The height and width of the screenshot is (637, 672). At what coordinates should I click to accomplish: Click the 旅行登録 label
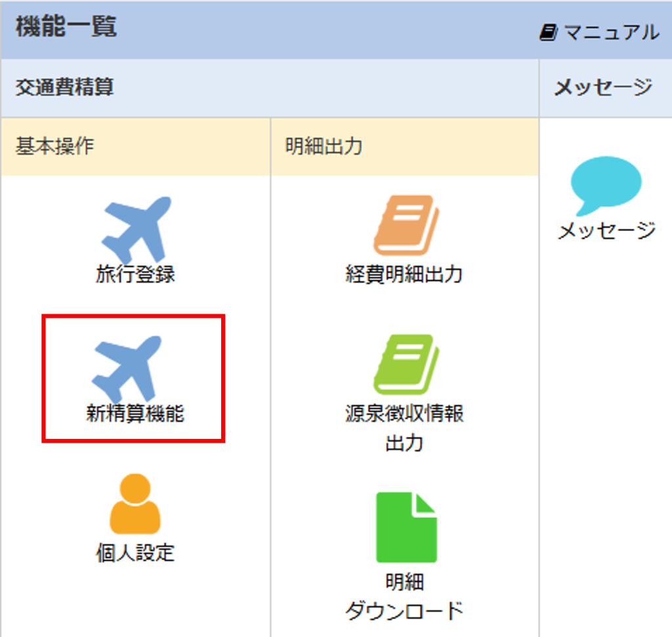[x=135, y=274]
